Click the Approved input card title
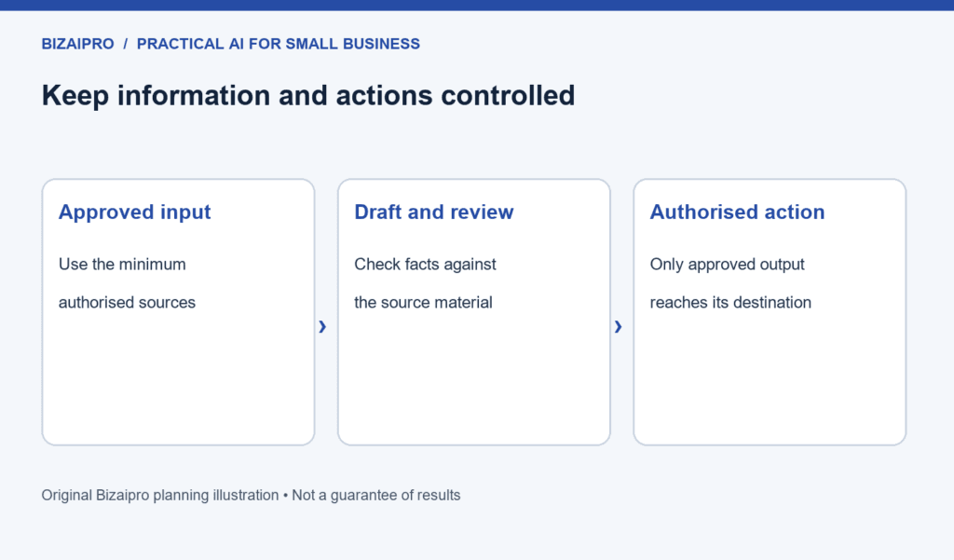The height and width of the screenshot is (560, 954). tap(134, 212)
